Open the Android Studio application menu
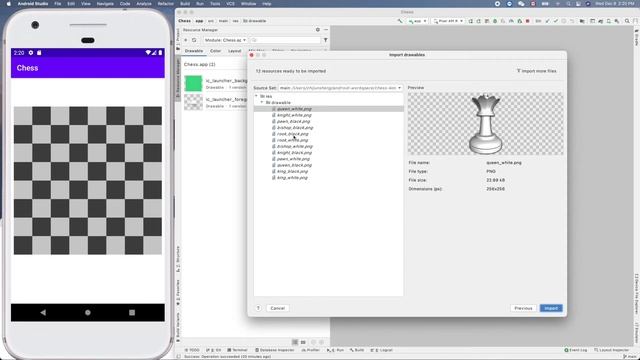The image size is (640, 360). pyautogui.click(x=33, y=4)
